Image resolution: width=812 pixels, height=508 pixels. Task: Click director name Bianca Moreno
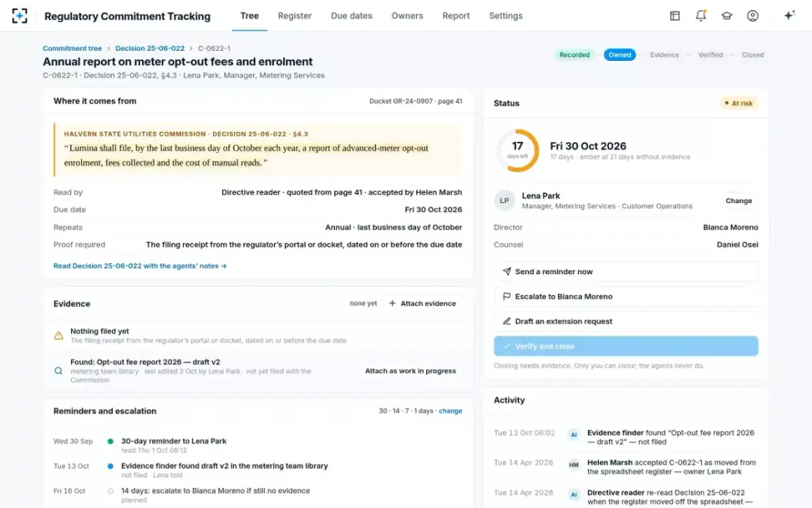click(x=731, y=228)
